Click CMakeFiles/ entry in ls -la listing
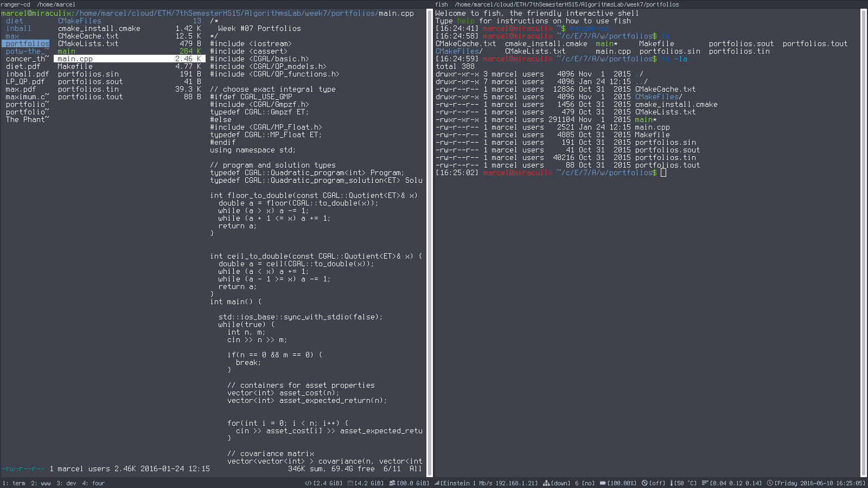The width and height of the screenshot is (868, 488). click(x=659, y=97)
